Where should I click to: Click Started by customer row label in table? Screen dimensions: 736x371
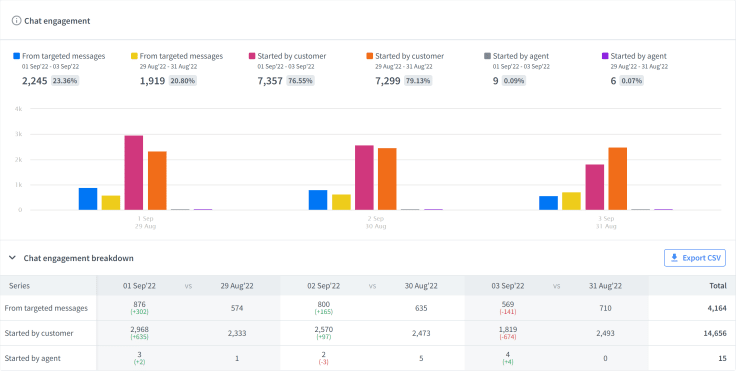39,333
